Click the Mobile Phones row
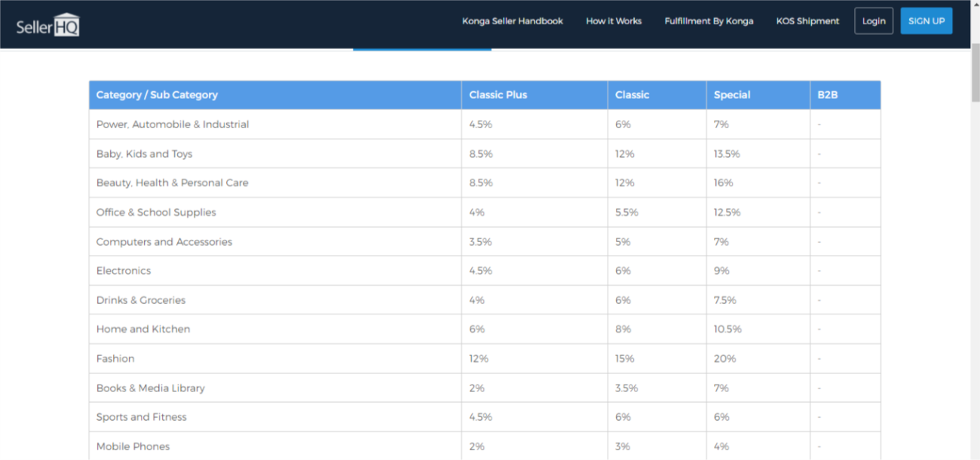The height and width of the screenshot is (460, 980). click(x=485, y=446)
